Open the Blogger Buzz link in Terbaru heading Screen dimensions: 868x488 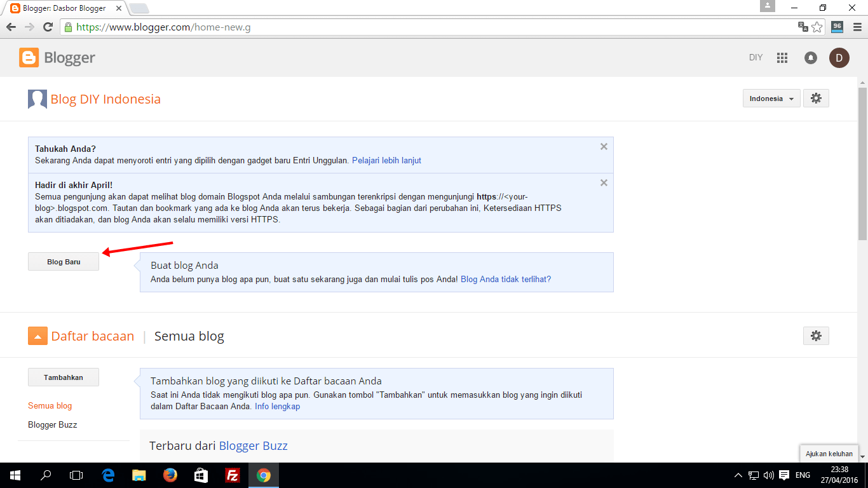tap(254, 446)
